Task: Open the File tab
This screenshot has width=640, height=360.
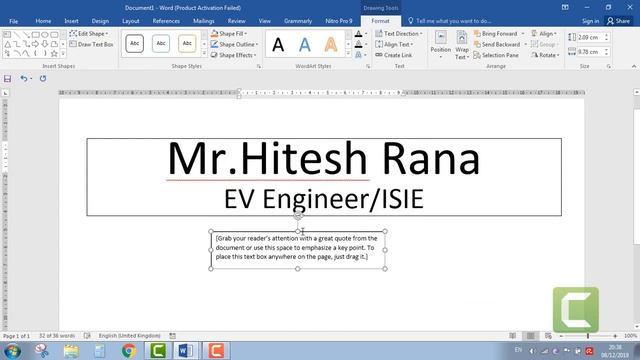Action: (x=13, y=21)
